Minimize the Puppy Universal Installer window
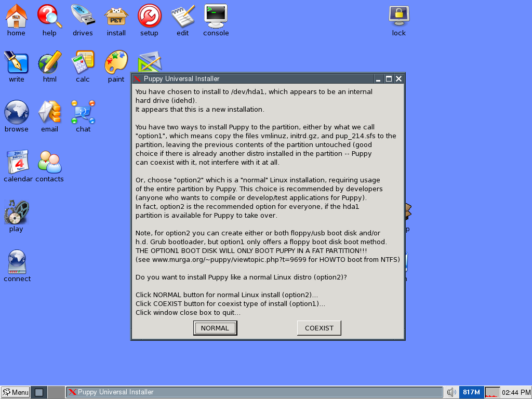 [378, 79]
